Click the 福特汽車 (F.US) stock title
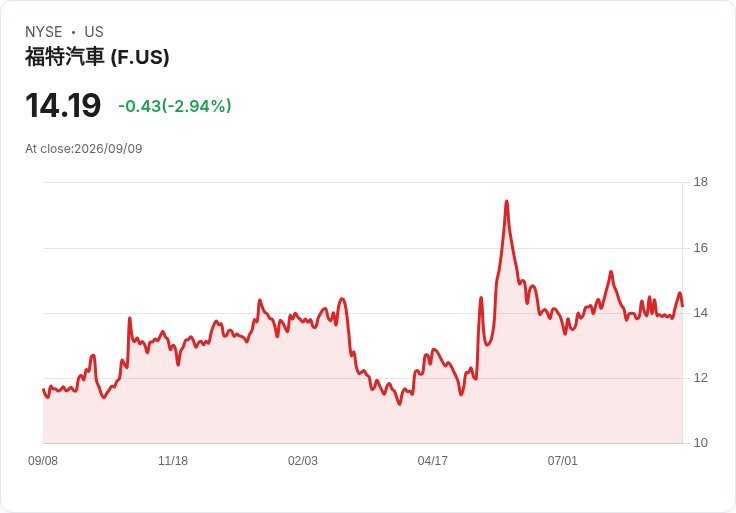 coord(97,57)
